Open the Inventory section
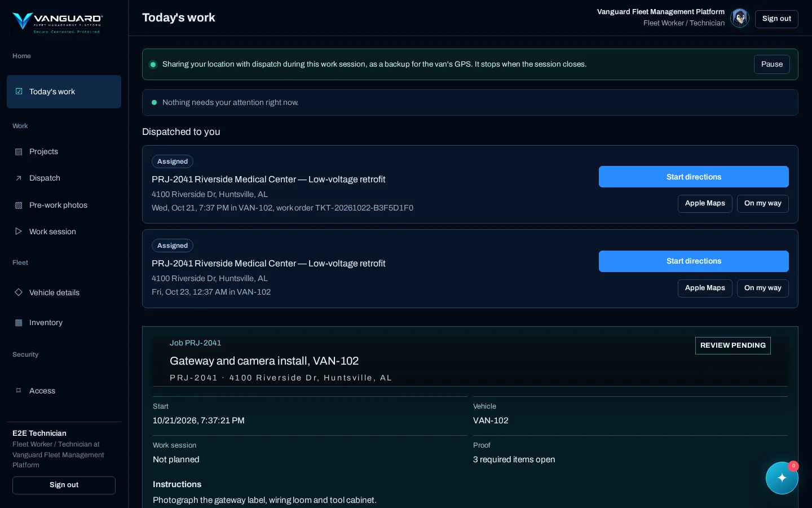The width and height of the screenshot is (812, 508). [64, 323]
